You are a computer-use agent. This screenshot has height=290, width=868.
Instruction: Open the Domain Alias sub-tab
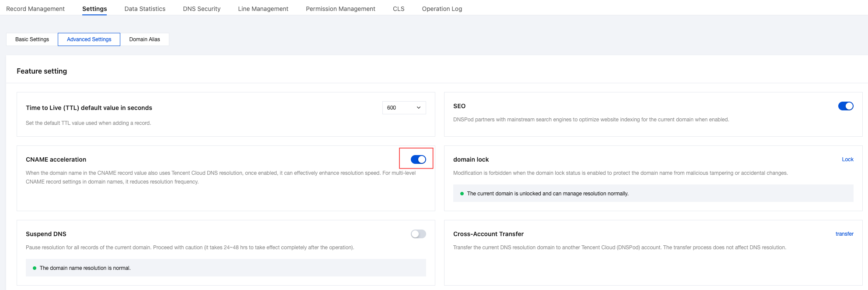click(144, 39)
